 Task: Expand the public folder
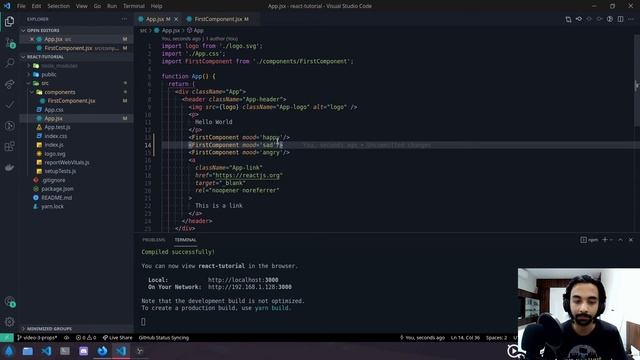pos(49,74)
